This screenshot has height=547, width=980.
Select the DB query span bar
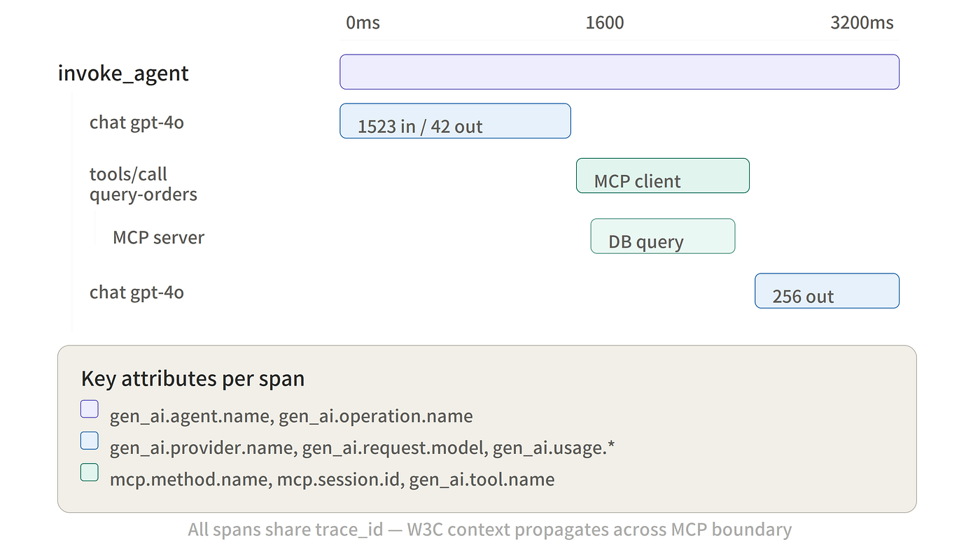663,236
